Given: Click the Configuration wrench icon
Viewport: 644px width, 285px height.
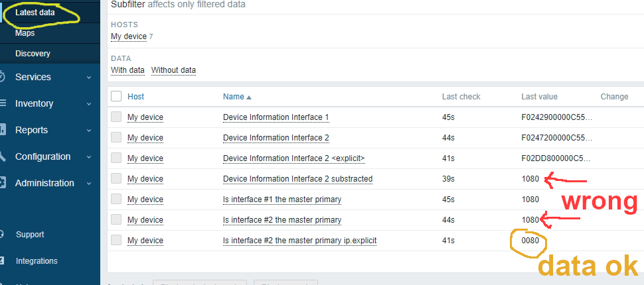Looking at the screenshot, I should click(3, 156).
